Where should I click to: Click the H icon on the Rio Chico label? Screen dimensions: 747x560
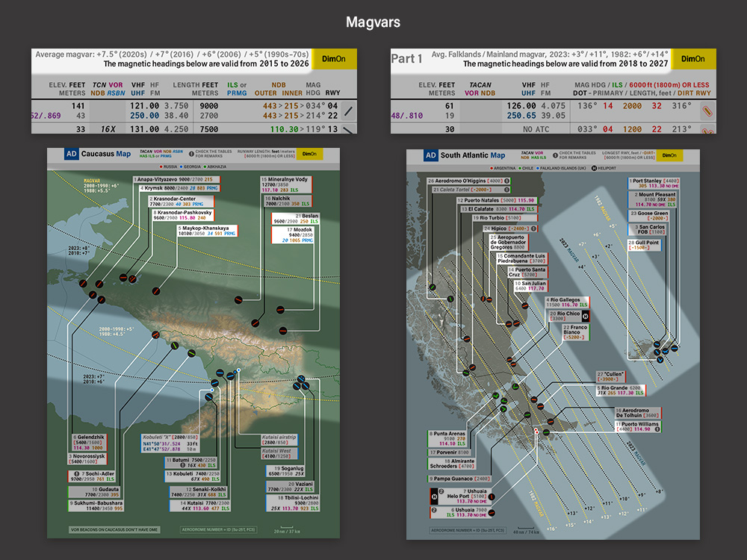click(x=586, y=316)
